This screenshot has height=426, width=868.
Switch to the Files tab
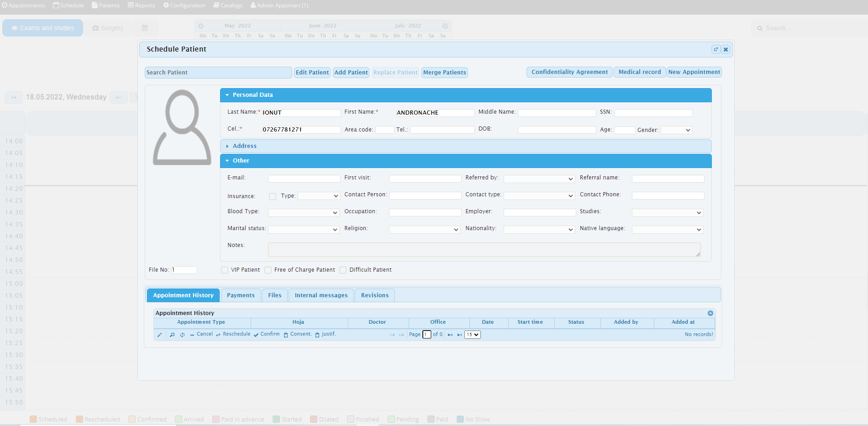pyautogui.click(x=275, y=295)
